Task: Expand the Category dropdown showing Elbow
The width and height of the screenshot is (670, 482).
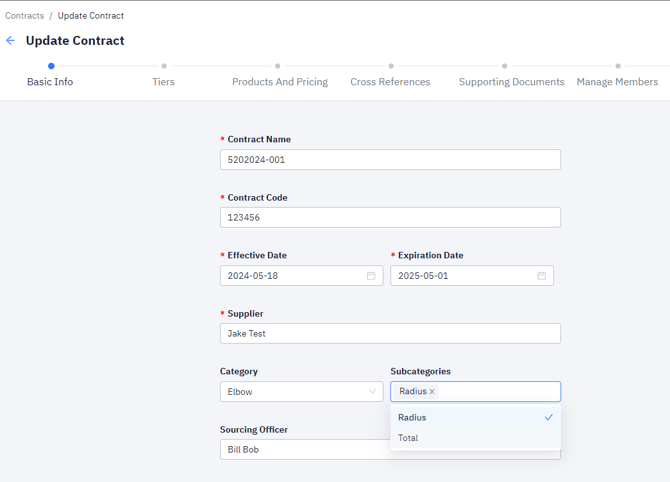Action: click(301, 392)
